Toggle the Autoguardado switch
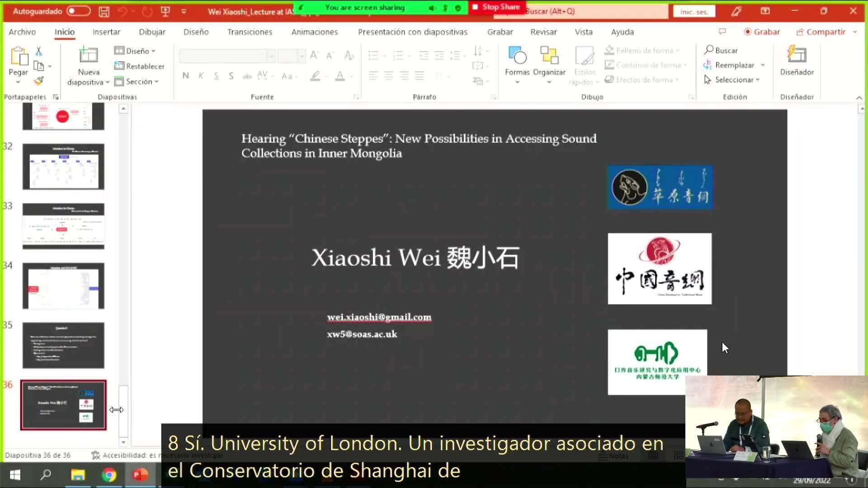868x488 pixels. 78,11
